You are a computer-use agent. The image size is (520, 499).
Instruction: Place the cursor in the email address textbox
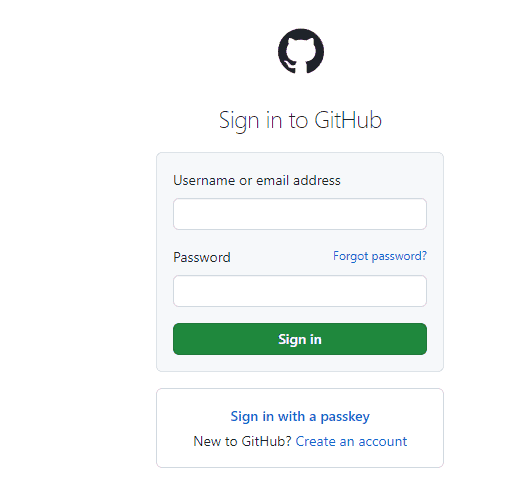click(x=300, y=214)
